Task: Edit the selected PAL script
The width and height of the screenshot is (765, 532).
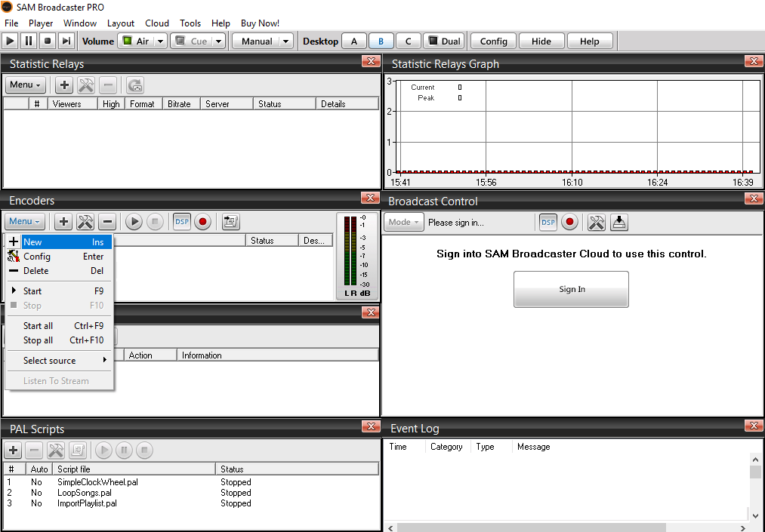Action: coord(78,450)
